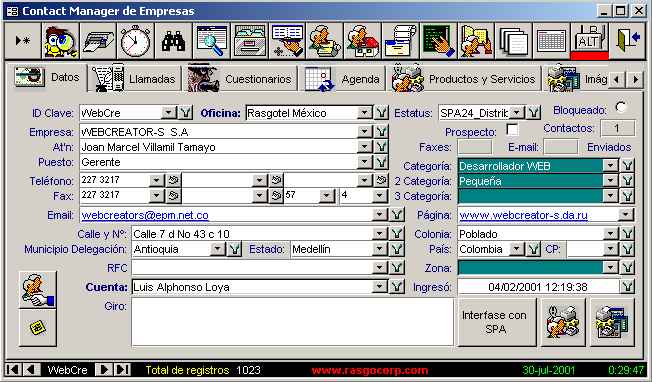Expand the Estatus dropdown
This screenshot has height=382, width=652.
tap(516, 113)
